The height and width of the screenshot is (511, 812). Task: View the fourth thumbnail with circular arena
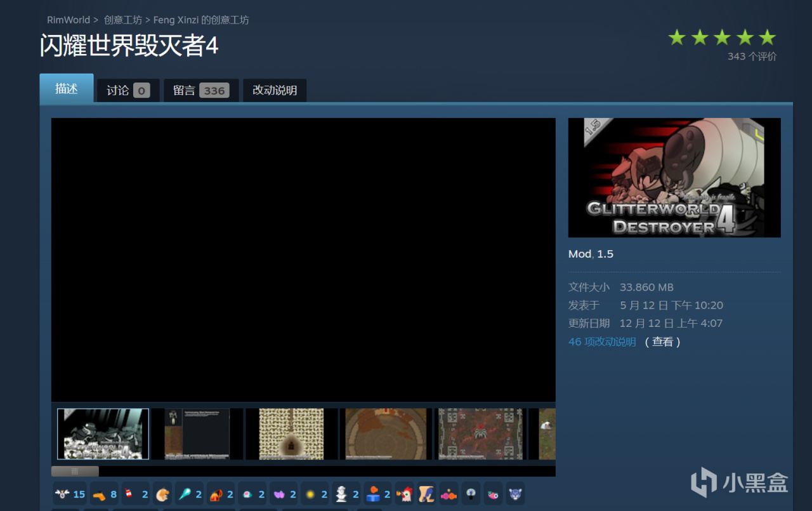click(386, 434)
